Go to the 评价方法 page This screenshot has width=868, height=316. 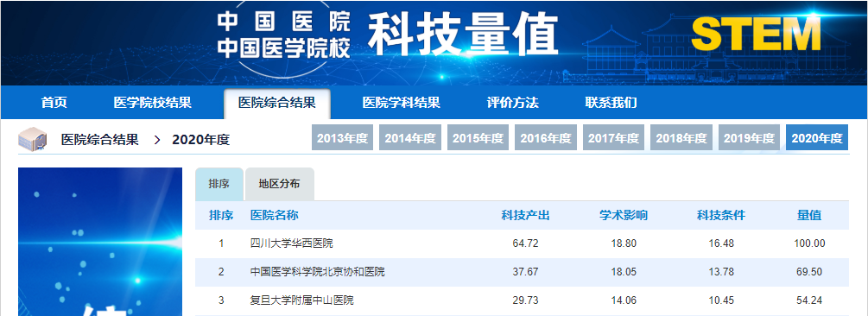coord(513,103)
